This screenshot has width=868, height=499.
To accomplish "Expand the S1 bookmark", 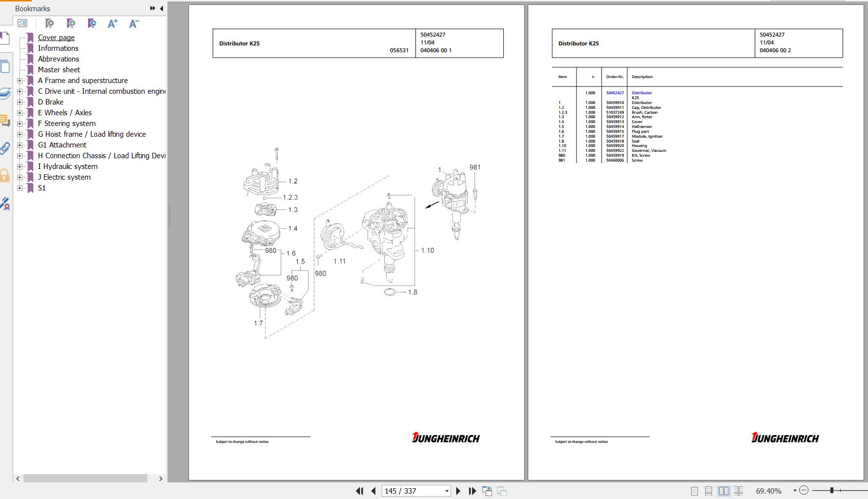I will 20,188.
